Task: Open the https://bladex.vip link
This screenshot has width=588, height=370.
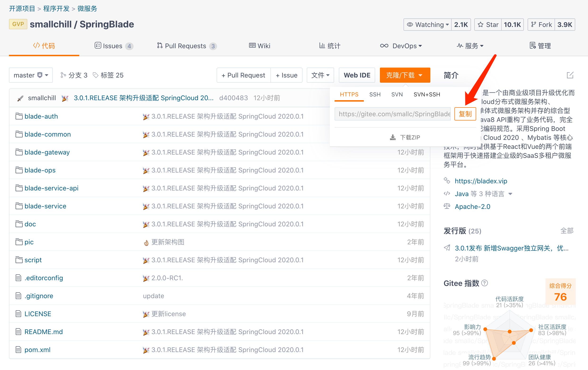Action: click(x=481, y=181)
